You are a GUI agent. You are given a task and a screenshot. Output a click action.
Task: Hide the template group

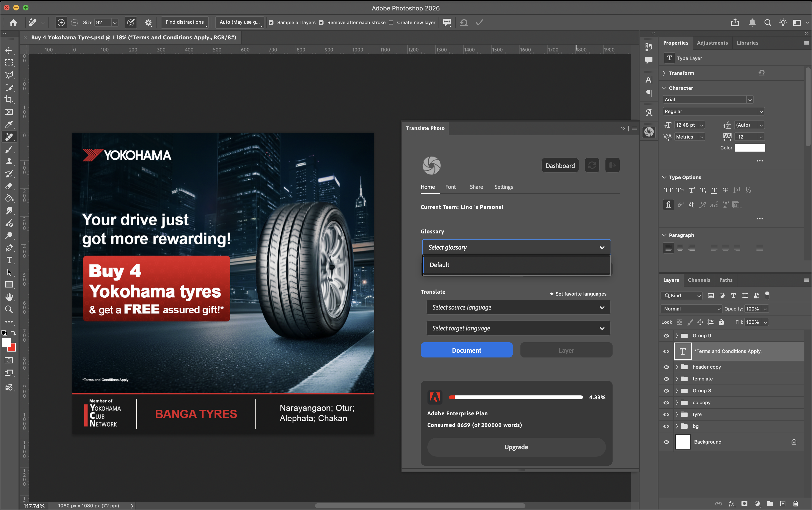pyautogui.click(x=666, y=379)
